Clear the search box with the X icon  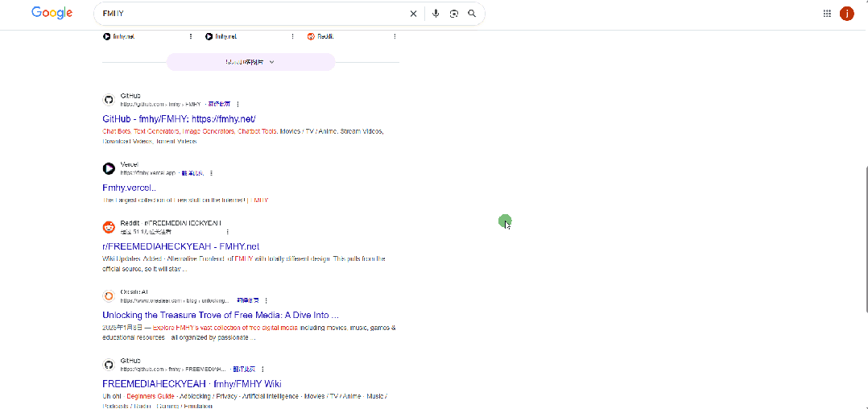(413, 14)
